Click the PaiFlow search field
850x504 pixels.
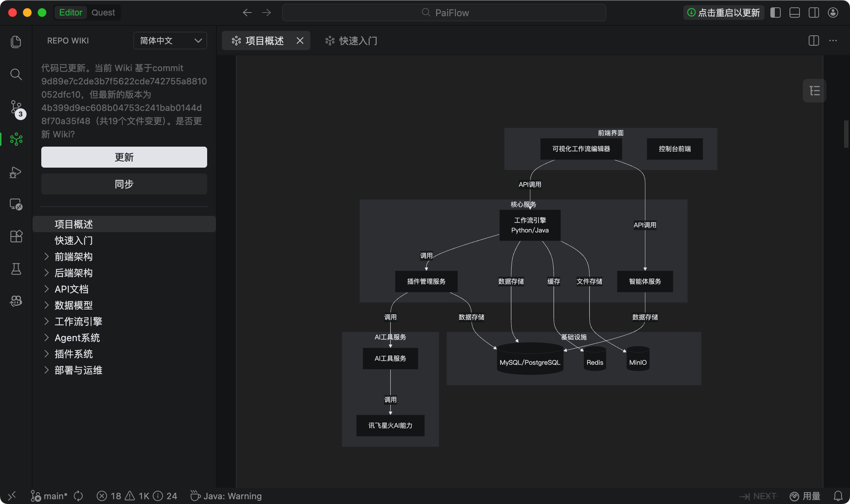click(444, 13)
